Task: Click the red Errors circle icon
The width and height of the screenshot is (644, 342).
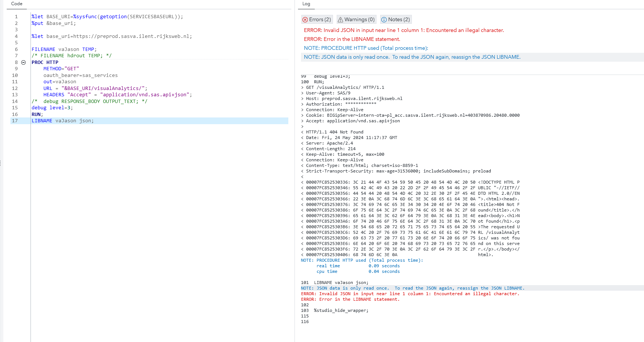Action: [x=306, y=19]
